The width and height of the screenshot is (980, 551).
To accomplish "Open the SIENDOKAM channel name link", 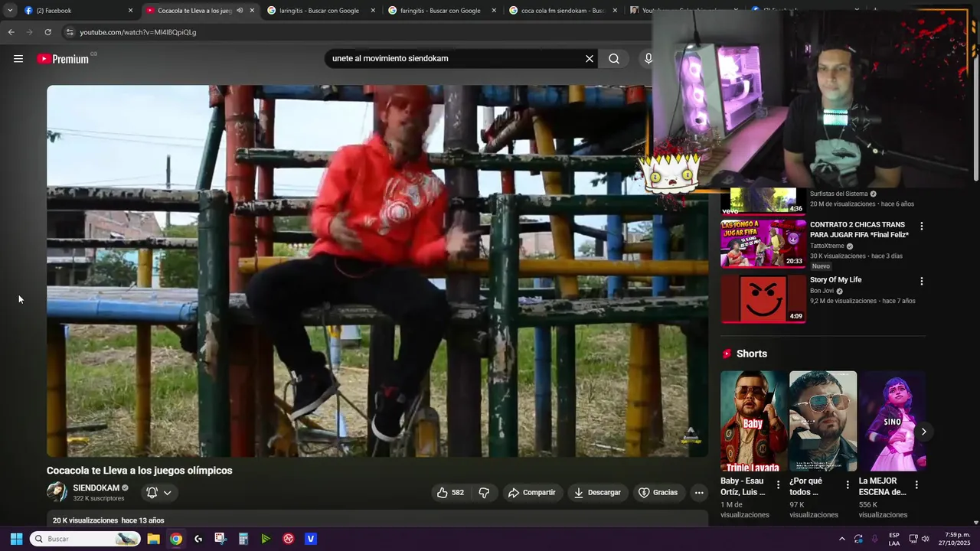I will click(x=96, y=488).
